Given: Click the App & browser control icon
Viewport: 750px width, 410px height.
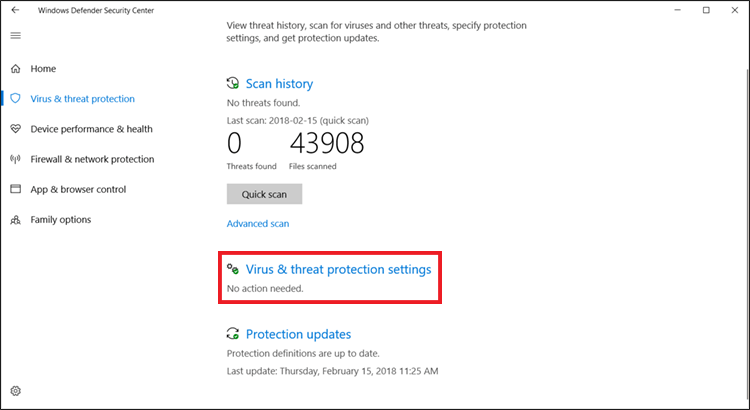Looking at the screenshot, I should [x=15, y=189].
